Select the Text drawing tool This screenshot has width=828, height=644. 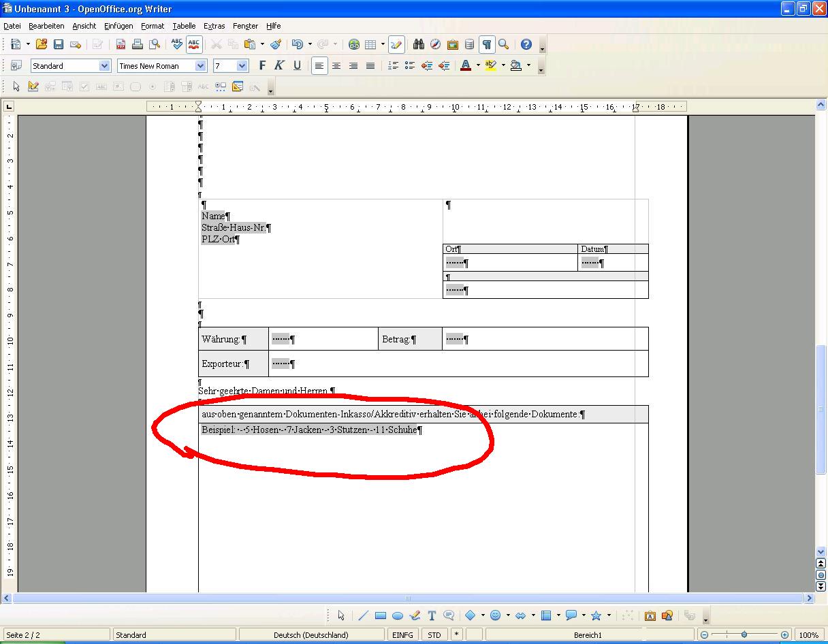click(432, 615)
